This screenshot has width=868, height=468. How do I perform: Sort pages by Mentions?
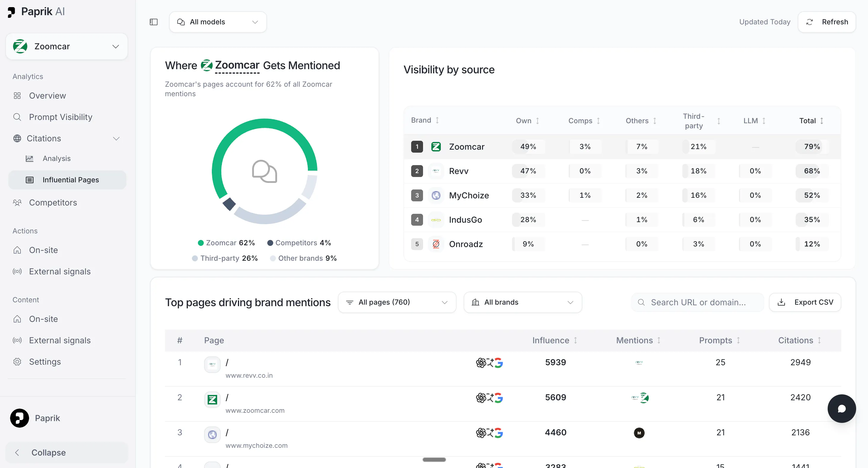(659, 340)
